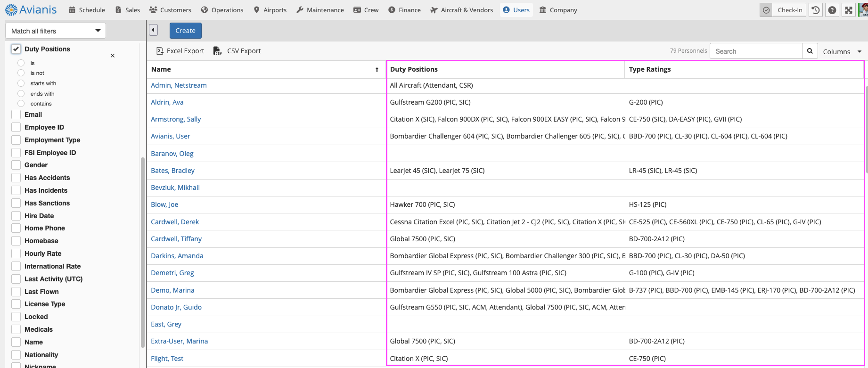Open the Crew menu
The image size is (868, 368).
[x=366, y=10]
